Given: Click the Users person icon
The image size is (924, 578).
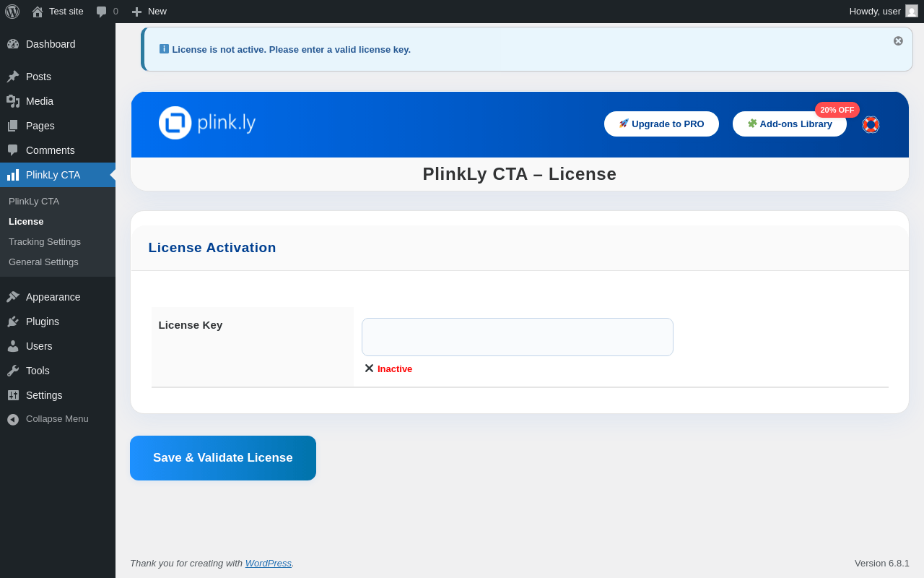Looking at the screenshot, I should click(13, 346).
